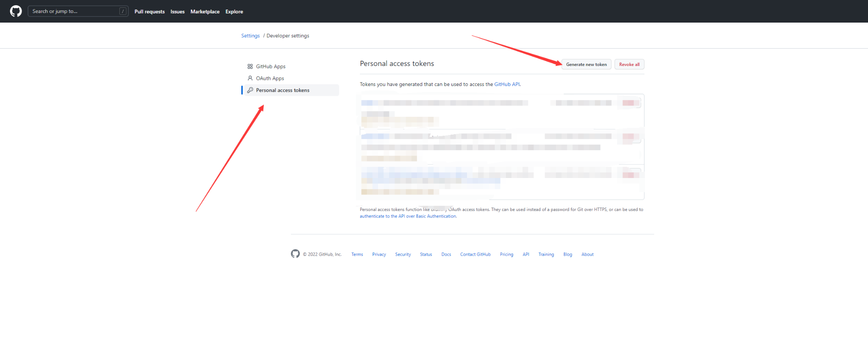The image size is (868, 356).
Task: Click the GitHub logo in the footer
Action: click(x=296, y=254)
